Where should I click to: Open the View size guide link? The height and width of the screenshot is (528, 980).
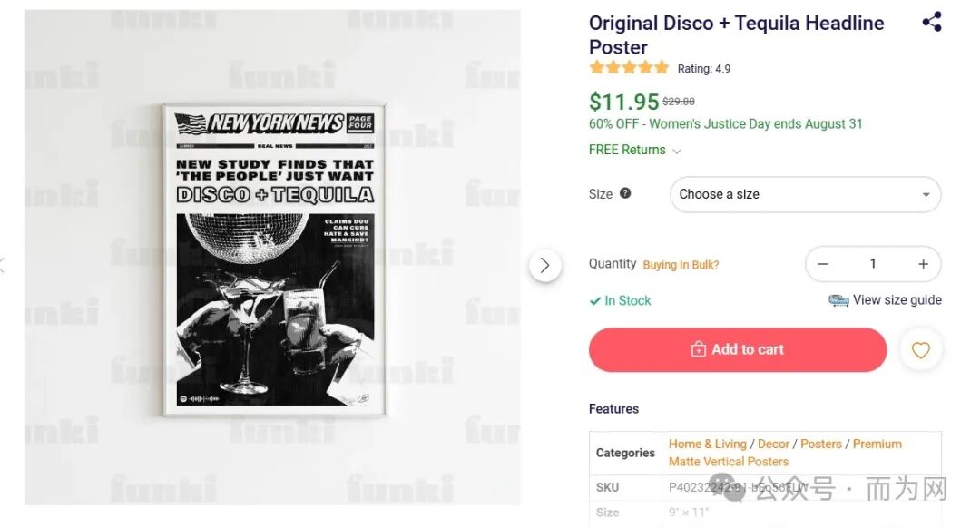(x=897, y=300)
